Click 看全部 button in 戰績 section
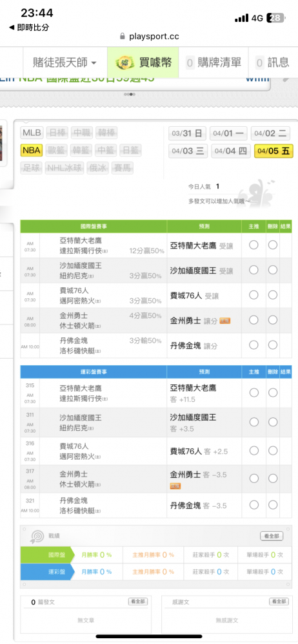This screenshot has height=644, width=298. 272,536
